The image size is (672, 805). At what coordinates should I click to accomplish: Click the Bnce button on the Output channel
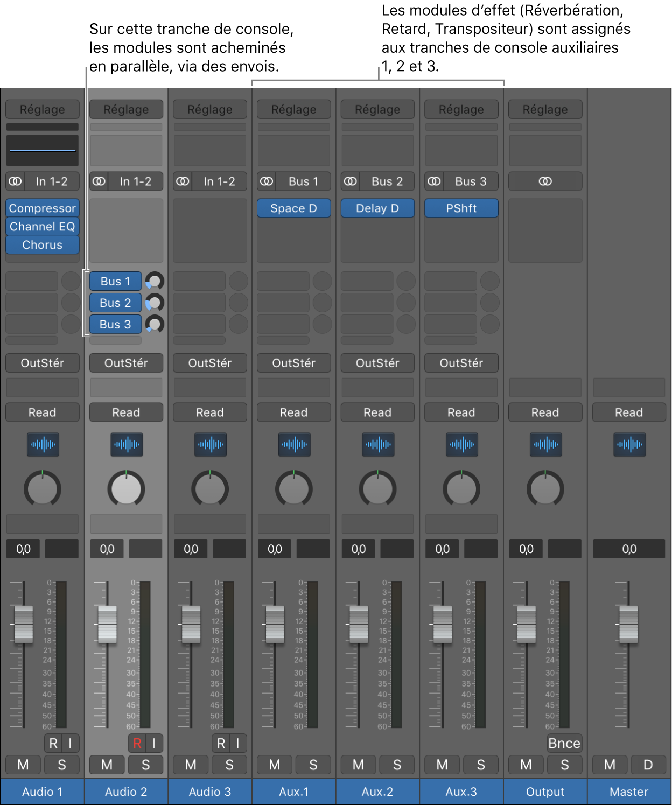[x=564, y=744]
